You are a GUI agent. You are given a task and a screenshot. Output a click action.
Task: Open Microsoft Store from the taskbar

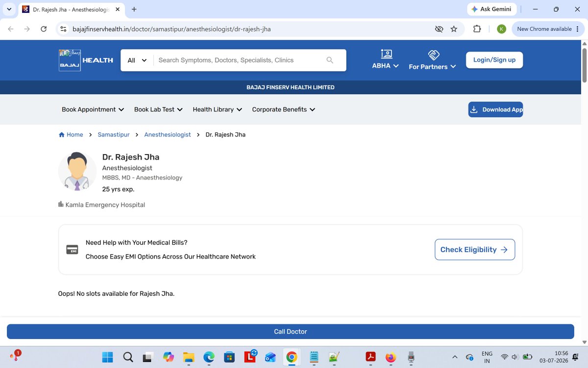click(x=229, y=357)
